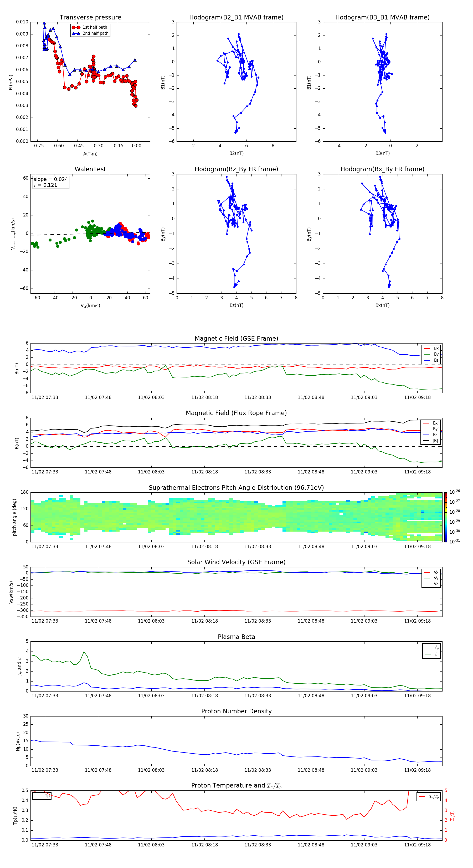
Task: Click the blue 'Bz' entry in GSE legend
Action: 431,360
